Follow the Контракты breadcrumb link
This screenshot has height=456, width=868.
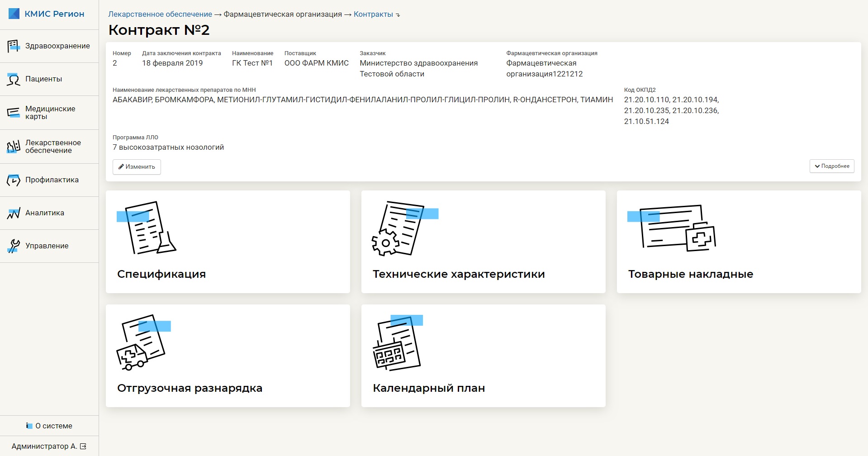click(x=373, y=14)
